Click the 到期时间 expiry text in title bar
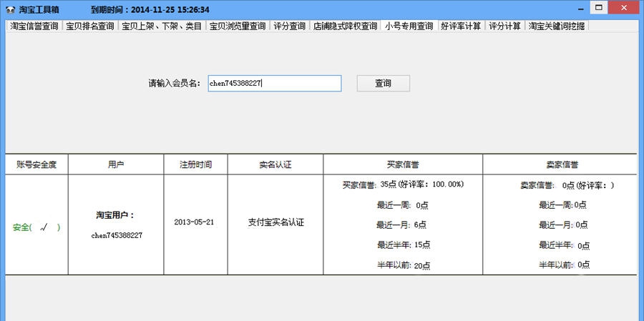Screen dimensions: 644x321 pos(150,9)
